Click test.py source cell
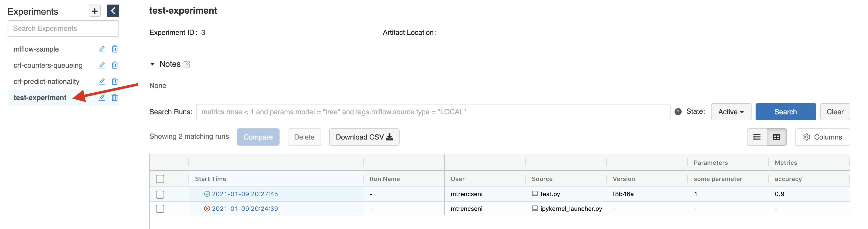 [550, 194]
